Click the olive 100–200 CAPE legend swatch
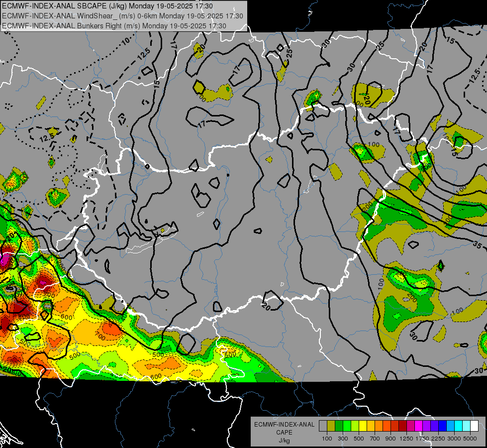The height and width of the screenshot is (448, 487). (x=331, y=426)
